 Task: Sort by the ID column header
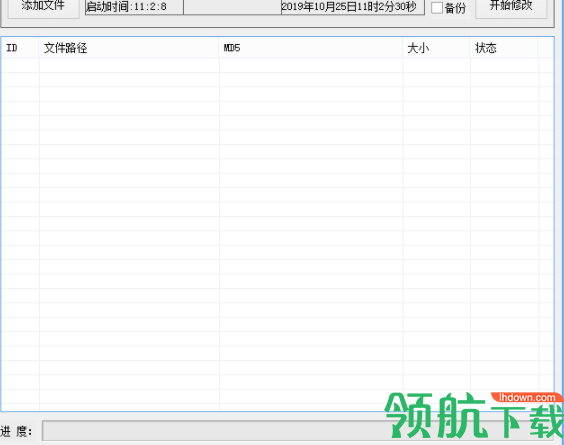pyautogui.click(x=20, y=48)
